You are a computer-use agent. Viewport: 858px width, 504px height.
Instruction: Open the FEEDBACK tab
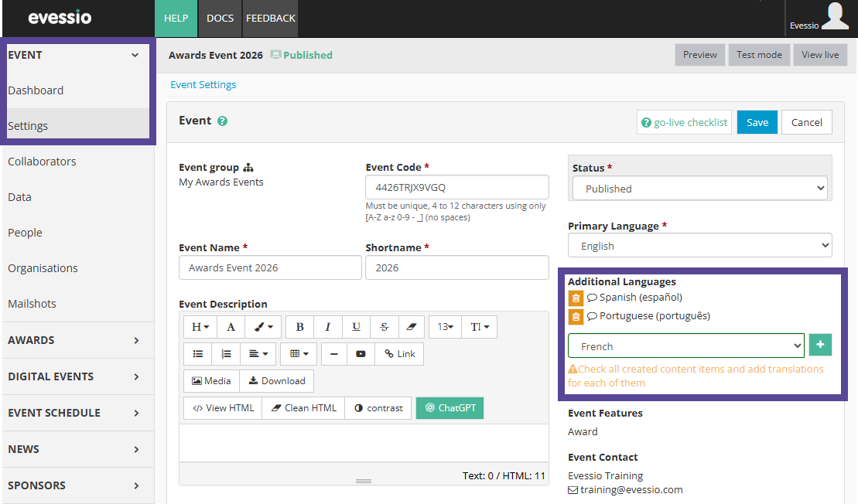pos(270,18)
